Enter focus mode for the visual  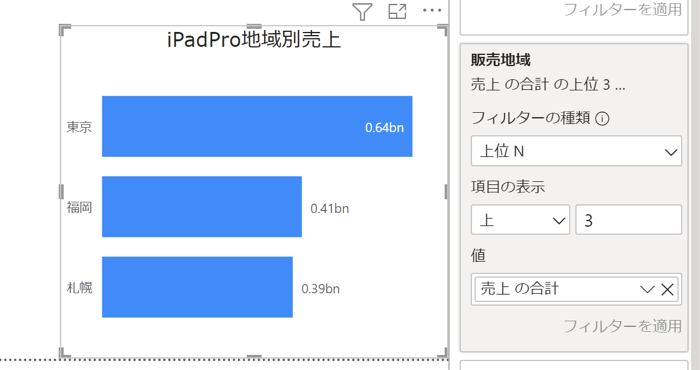397,11
